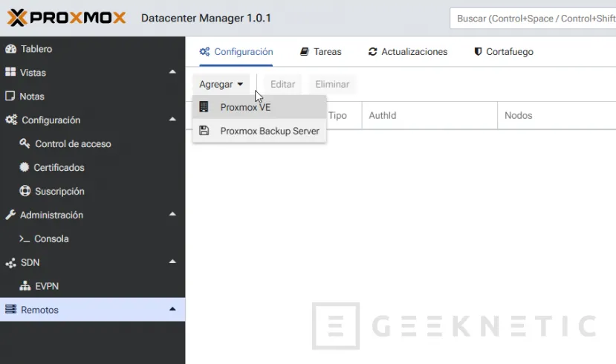616x364 pixels.
Task: Open EVPN under SDN
Action: coord(93,286)
